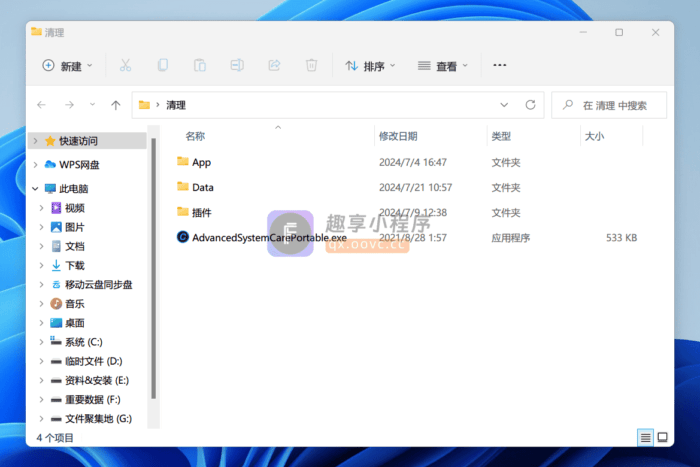This screenshot has width=700, height=467.
Task: Go up one folder level
Action: pos(116,105)
